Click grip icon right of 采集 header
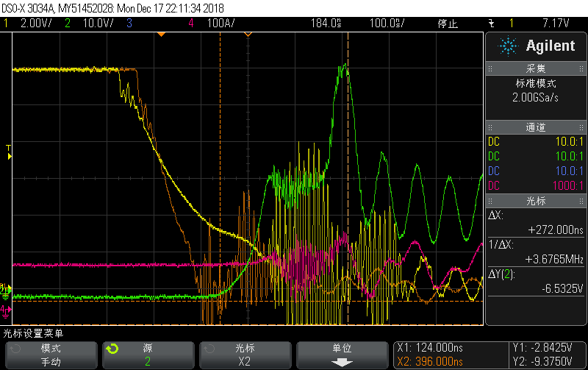This screenshot has height=370, width=588. (581, 68)
